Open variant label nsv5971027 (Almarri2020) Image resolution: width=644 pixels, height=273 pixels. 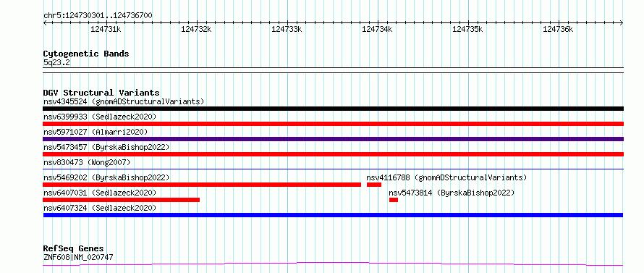coord(96,132)
